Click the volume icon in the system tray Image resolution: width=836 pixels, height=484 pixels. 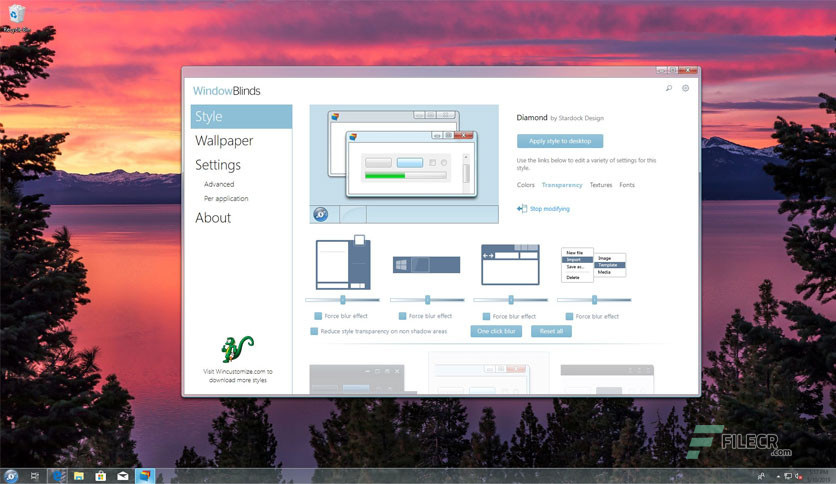click(798, 476)
